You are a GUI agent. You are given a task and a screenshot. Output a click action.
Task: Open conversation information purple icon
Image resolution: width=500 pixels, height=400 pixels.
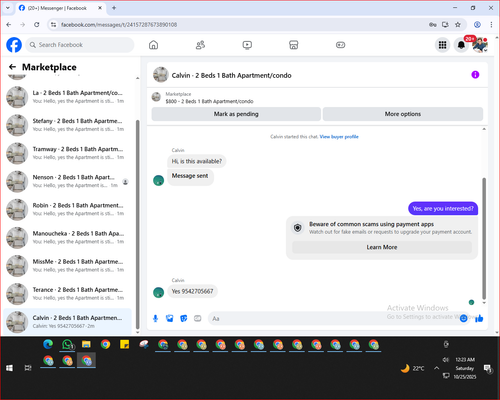[475, 75]
